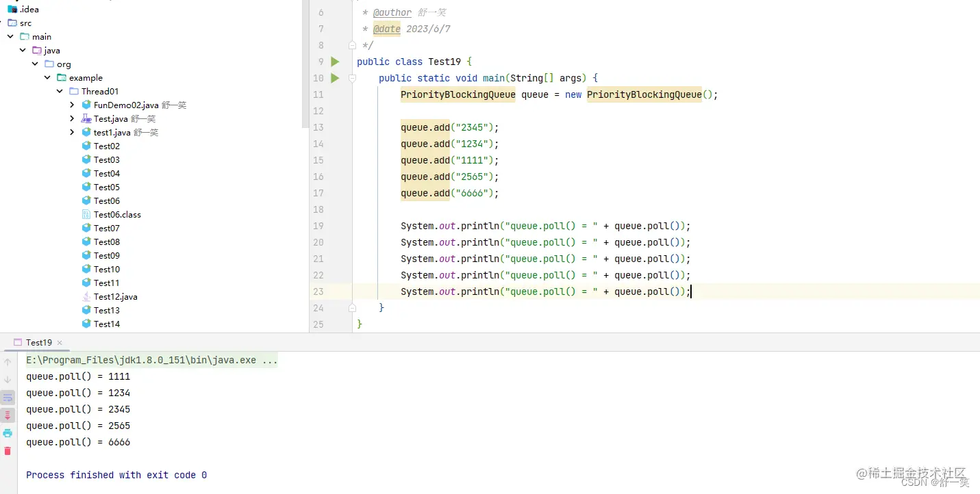The width and height of the screenshot is (980, 494).
Task: Open Test06 in project tree
Action: (107, 200)
